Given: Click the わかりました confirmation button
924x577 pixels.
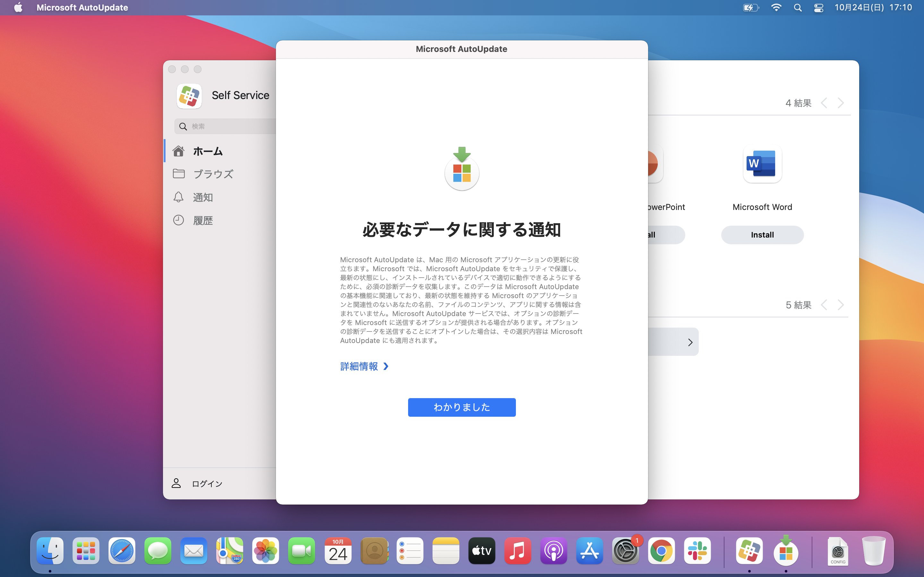Looking at the screenshot, I should pos(461,407).
